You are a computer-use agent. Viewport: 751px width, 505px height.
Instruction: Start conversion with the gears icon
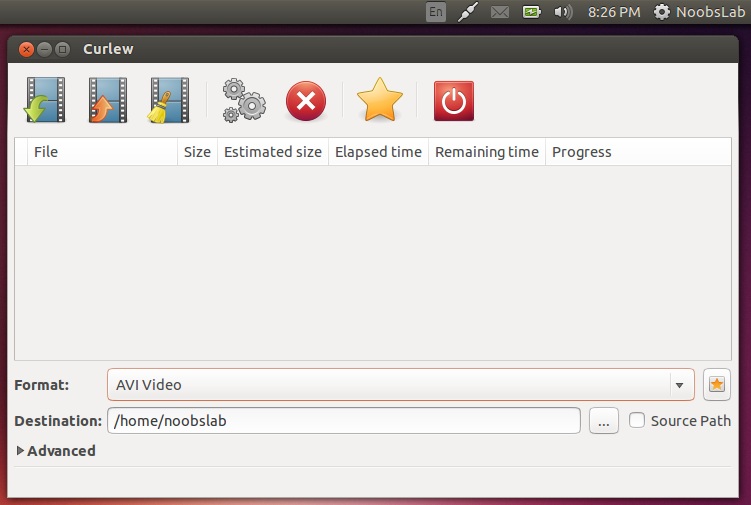coord(244,101)
